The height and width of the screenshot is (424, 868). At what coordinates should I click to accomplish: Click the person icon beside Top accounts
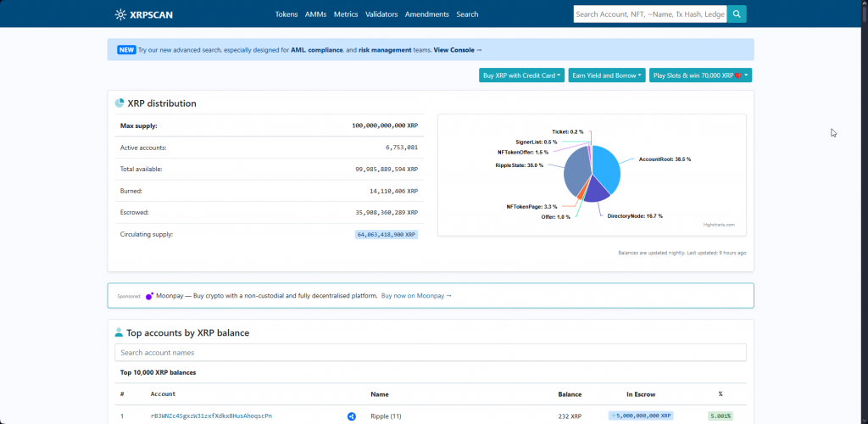click(x=120, y=332)
